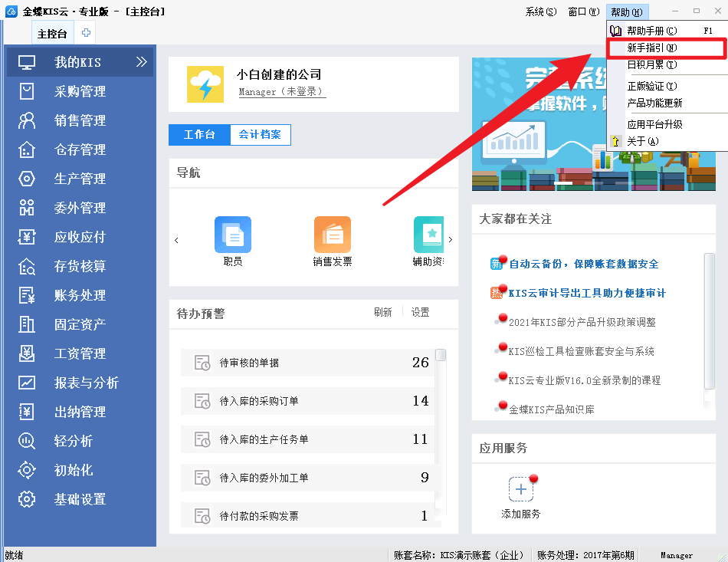This screenshot has height=562, width=728.
Task: Open the 职员 navigation shortcut icon
Action: pos(233,235)
